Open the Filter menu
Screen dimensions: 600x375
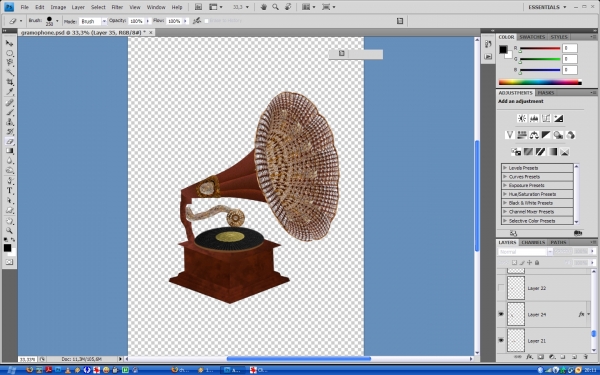[x=117, y=7]
